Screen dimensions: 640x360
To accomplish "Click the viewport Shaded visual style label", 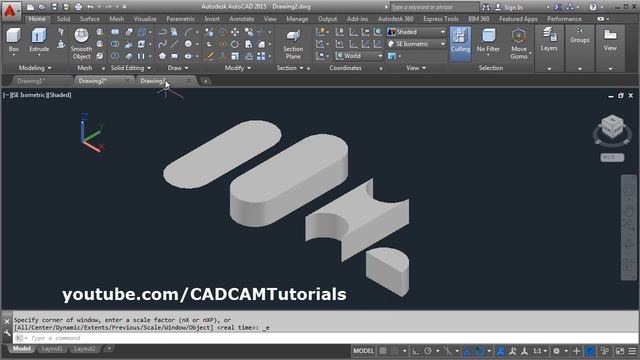I will click(60, 95).
